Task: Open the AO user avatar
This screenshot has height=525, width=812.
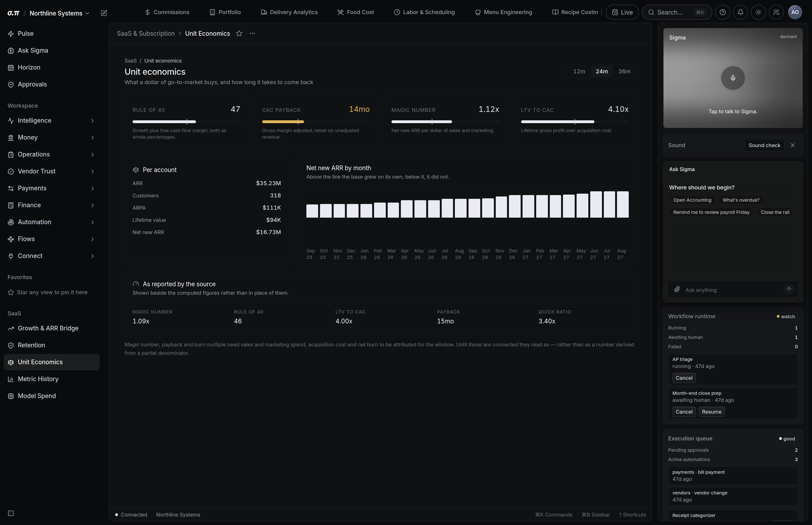Action: coord(795,12)
